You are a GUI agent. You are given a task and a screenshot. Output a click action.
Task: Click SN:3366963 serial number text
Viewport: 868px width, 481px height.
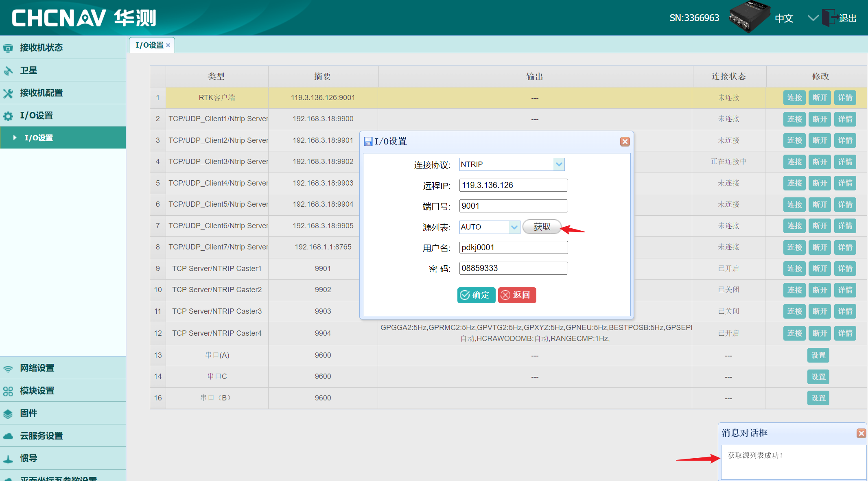694,18
